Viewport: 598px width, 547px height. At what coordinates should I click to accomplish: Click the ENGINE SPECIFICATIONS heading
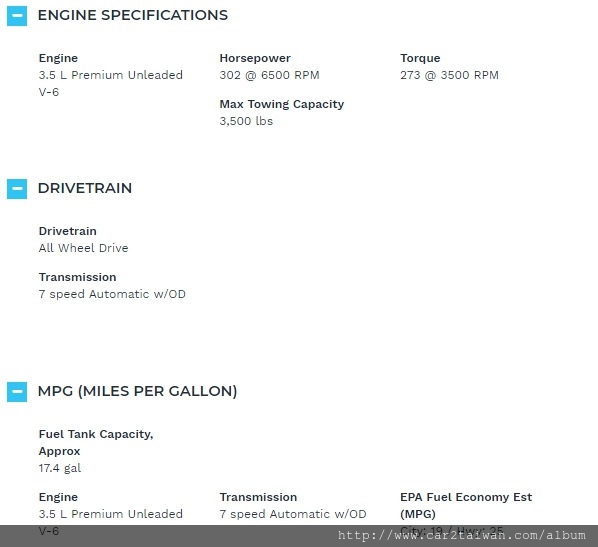133,15
